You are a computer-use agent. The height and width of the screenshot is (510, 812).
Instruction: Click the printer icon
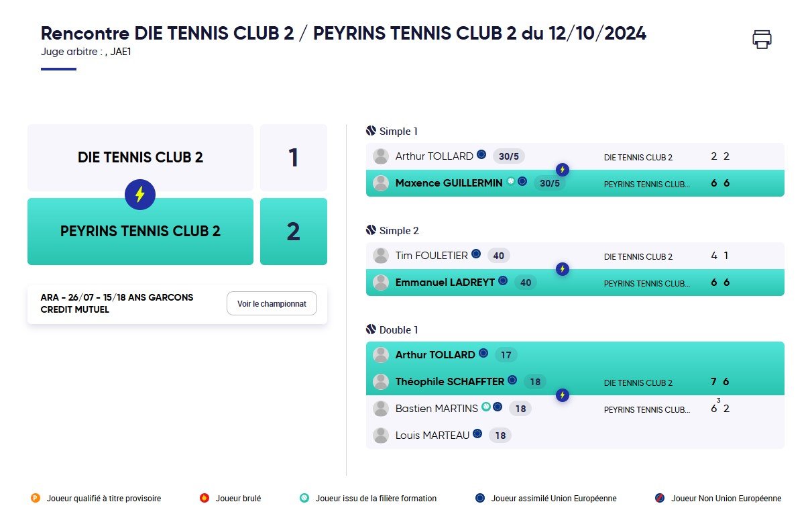coord(762,39)
